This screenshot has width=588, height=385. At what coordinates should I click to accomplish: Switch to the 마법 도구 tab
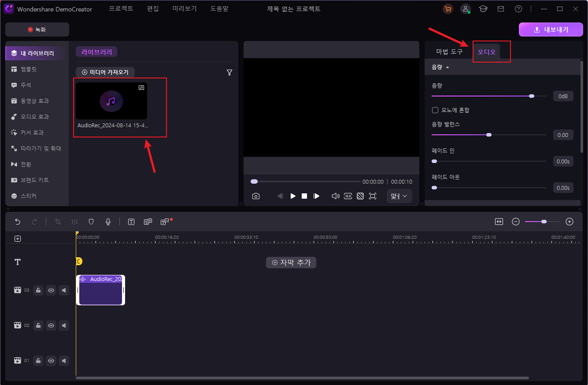click(450, 52)
